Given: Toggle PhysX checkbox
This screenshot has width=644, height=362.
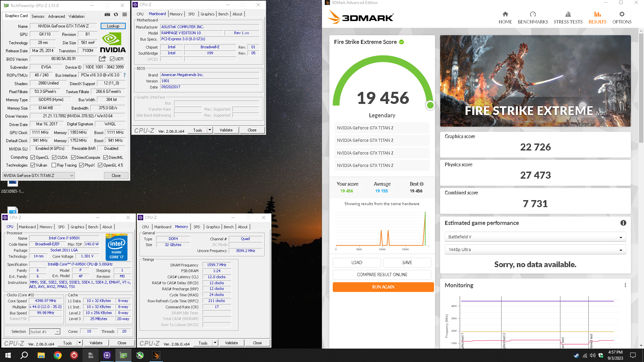Looking at the screenshot, I should pos(81,165).
